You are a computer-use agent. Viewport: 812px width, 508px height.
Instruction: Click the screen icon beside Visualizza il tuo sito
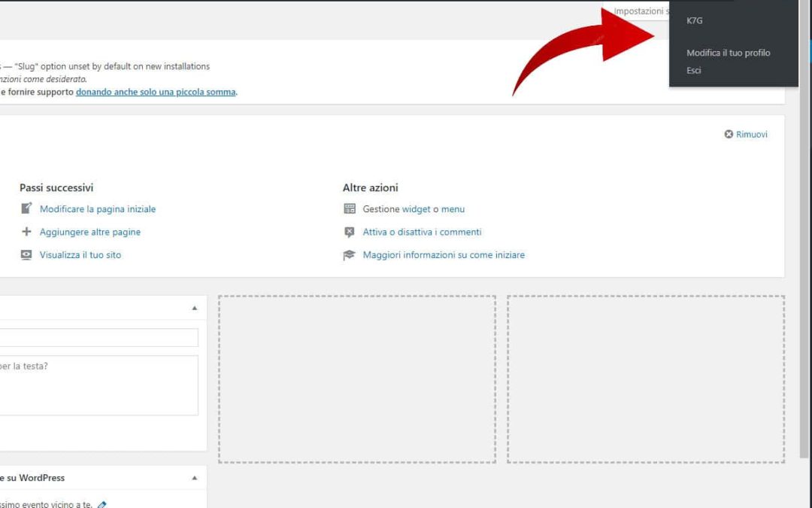tap(27, 255)
